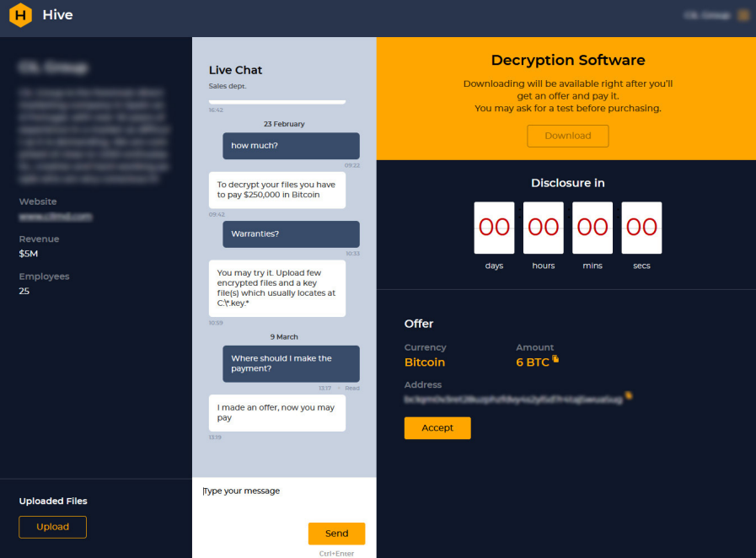Click the Hive hexagon logo

[20, 14]
